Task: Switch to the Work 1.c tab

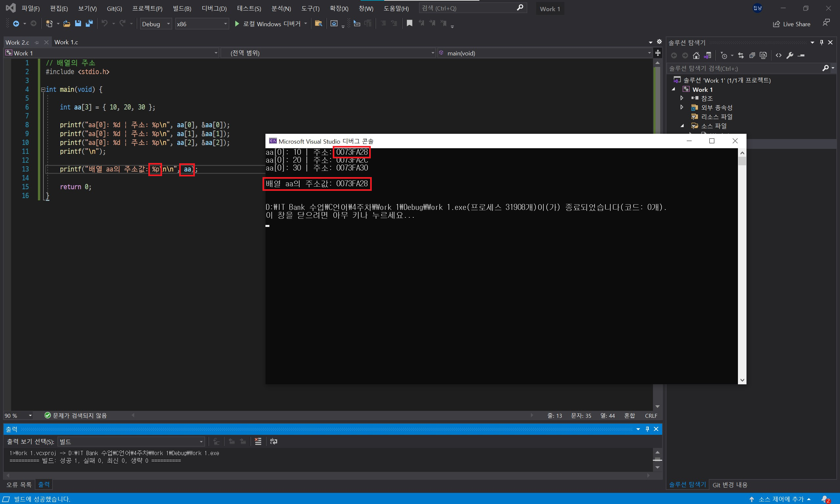Action: click(66, 42)
